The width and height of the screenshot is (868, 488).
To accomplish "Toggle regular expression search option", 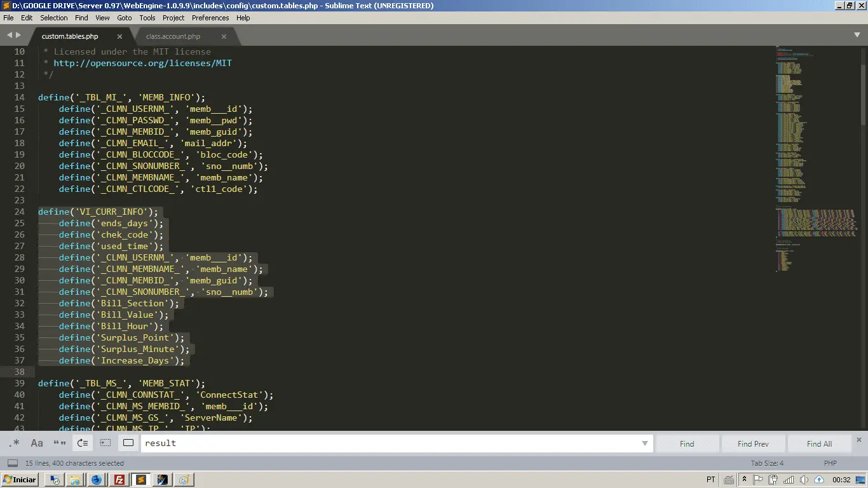I will pyautogui.click(x=15, y=443).
